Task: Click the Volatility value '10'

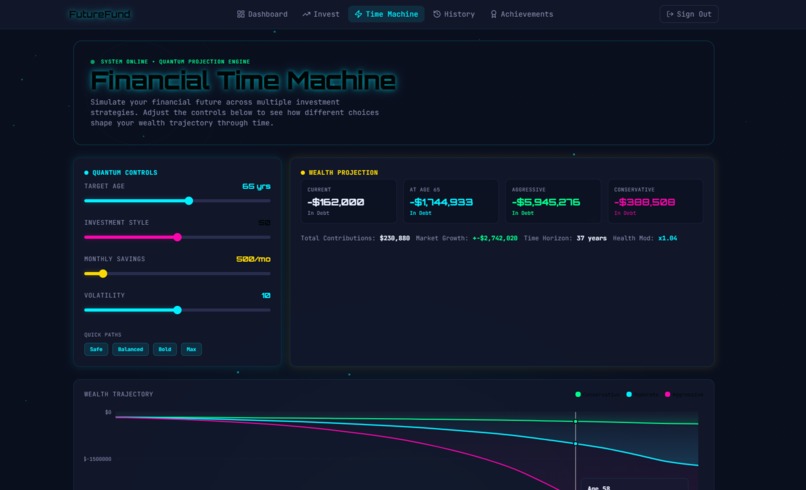Action: (266, 296)
